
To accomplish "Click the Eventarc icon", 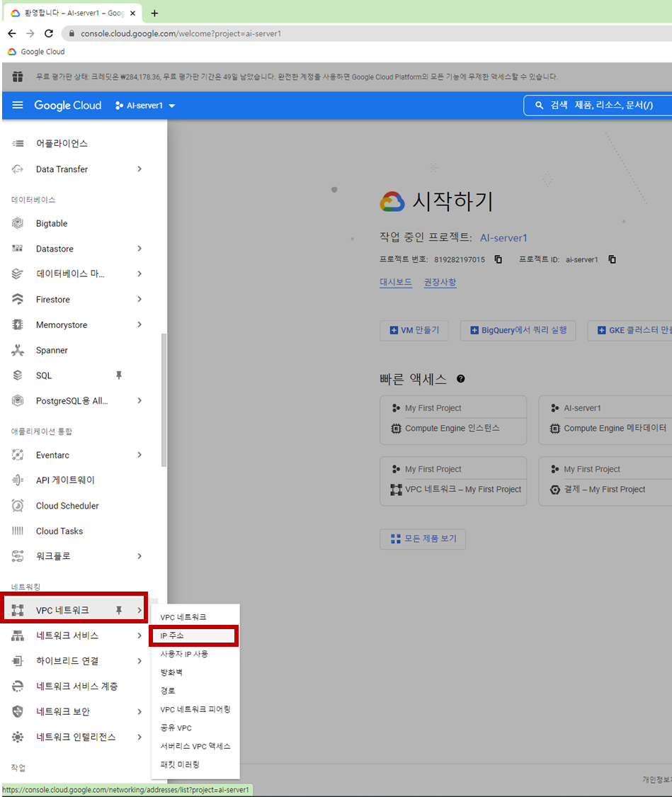I will point(18,455).
